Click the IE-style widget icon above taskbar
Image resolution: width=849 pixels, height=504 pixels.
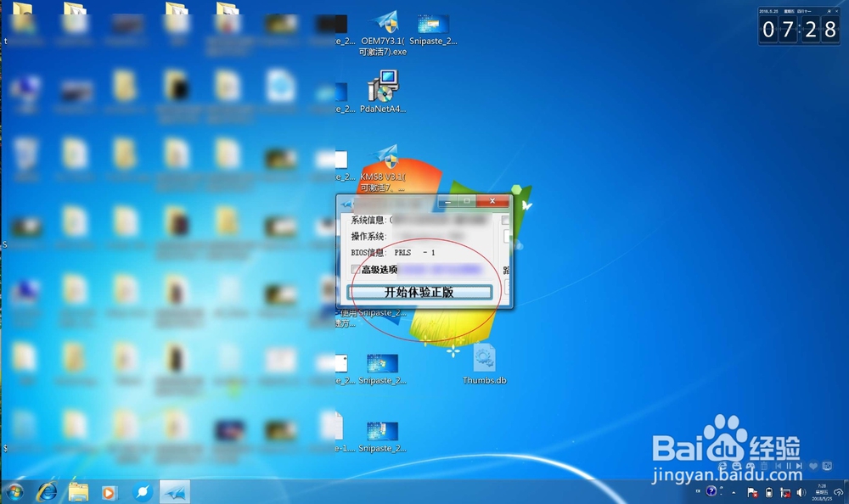coord(722,466)
